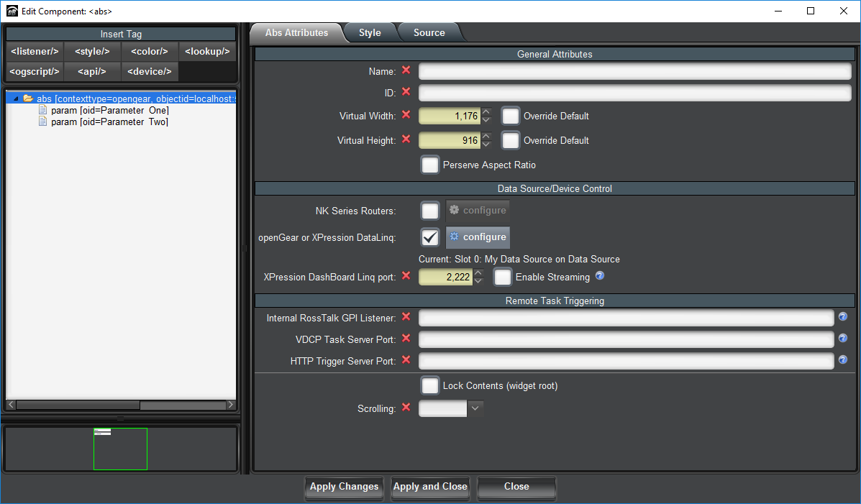Click Apply and Close
861x504 pixels.
click(x=430, y=487)
